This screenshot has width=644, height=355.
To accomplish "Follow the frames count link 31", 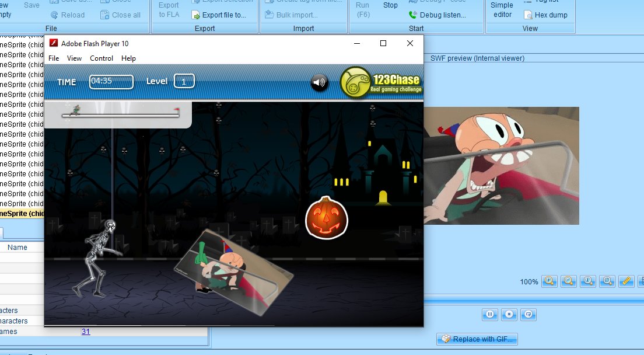I will [x=86, y=332].
